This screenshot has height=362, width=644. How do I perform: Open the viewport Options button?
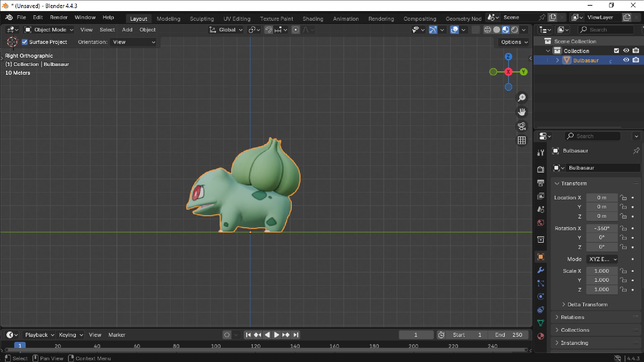click(514, 42)
